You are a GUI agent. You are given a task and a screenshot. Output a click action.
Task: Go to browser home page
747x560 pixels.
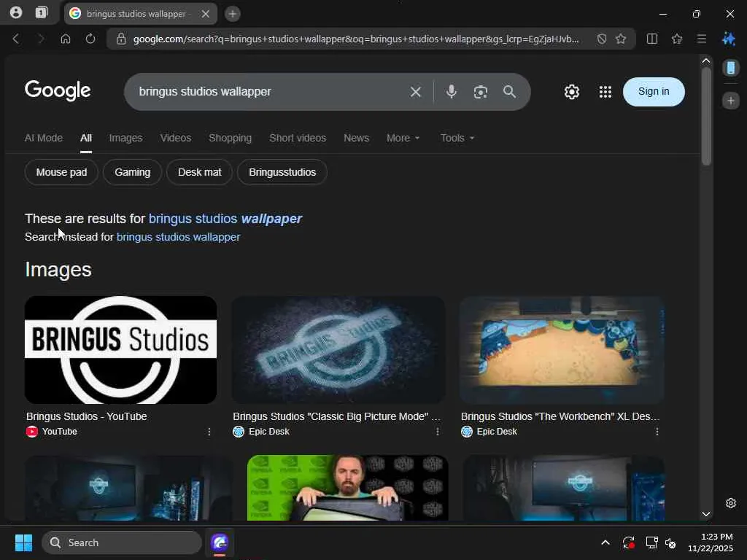(66, 39)
